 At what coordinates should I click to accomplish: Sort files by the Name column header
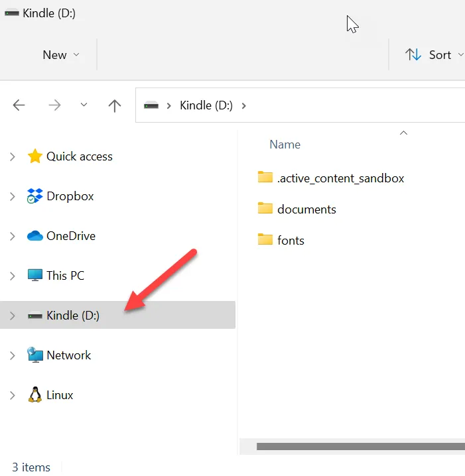tap(285, 145)
